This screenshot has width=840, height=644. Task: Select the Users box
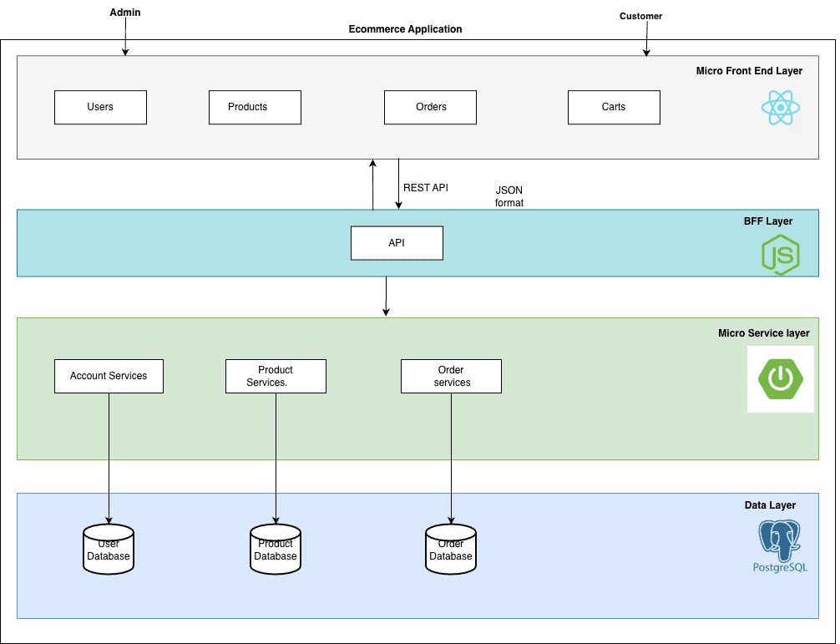pos(100,107)
